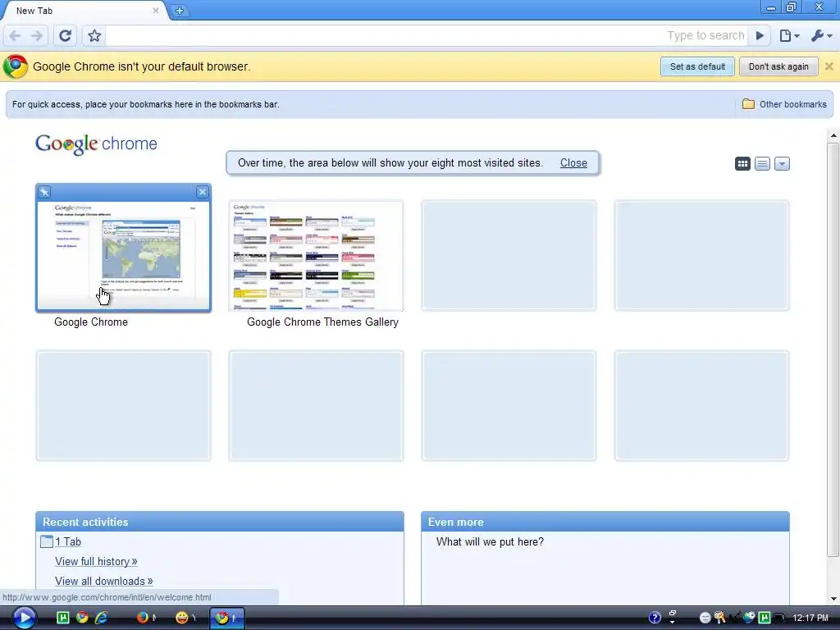Viewport: 840px width, 630px height.
Task: Remove the Google Chrome thumbnail
Action: 202,192
